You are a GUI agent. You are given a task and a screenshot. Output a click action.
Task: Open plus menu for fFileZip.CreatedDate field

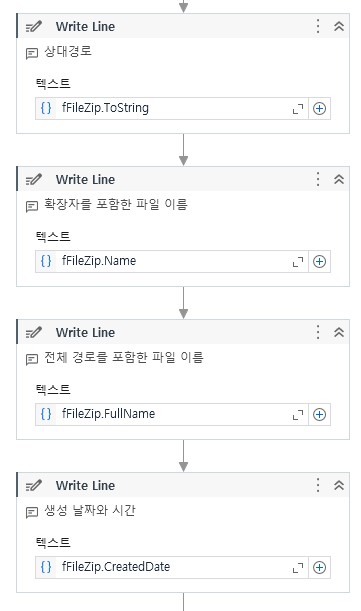(319, 567)
